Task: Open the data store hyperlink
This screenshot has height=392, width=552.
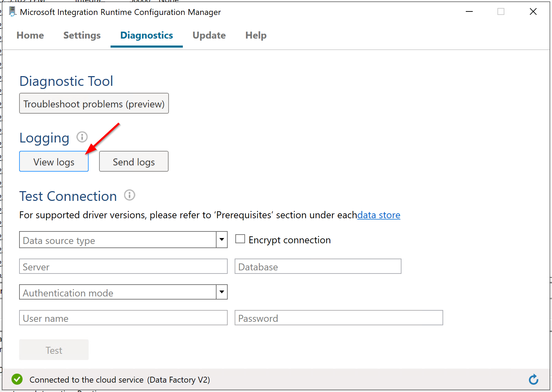Action: 379,215
